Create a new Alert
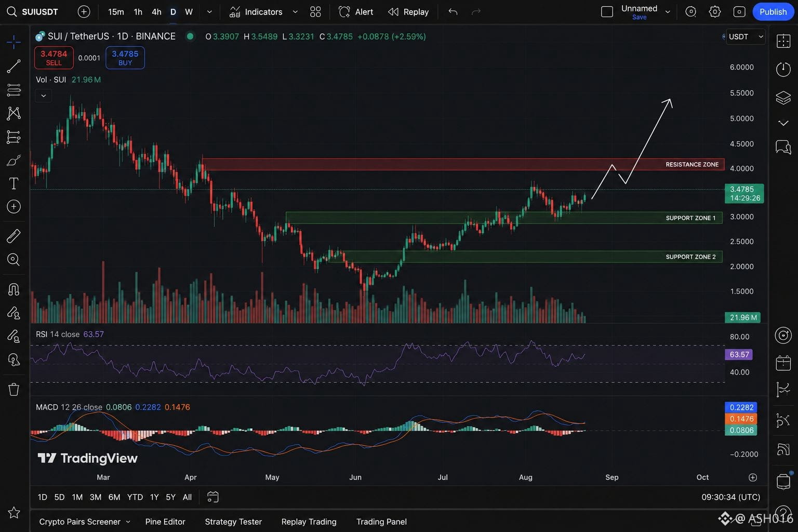798x532 pixels. point(356,12)
